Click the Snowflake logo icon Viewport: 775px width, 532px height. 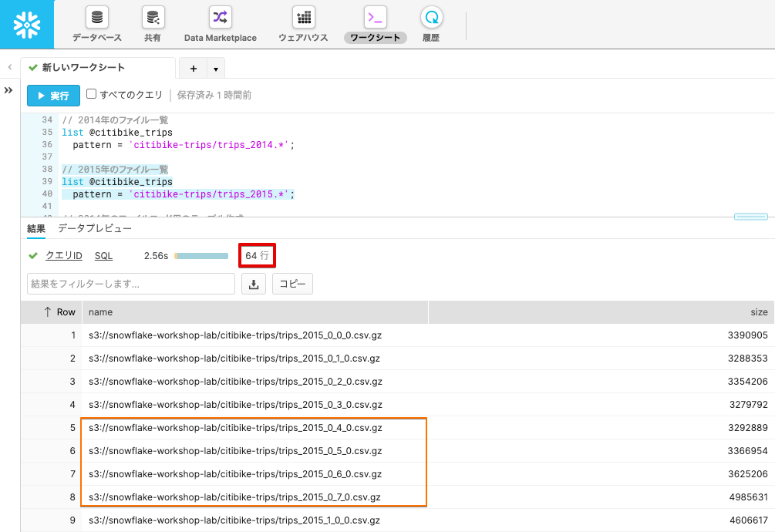coord(27,25)
